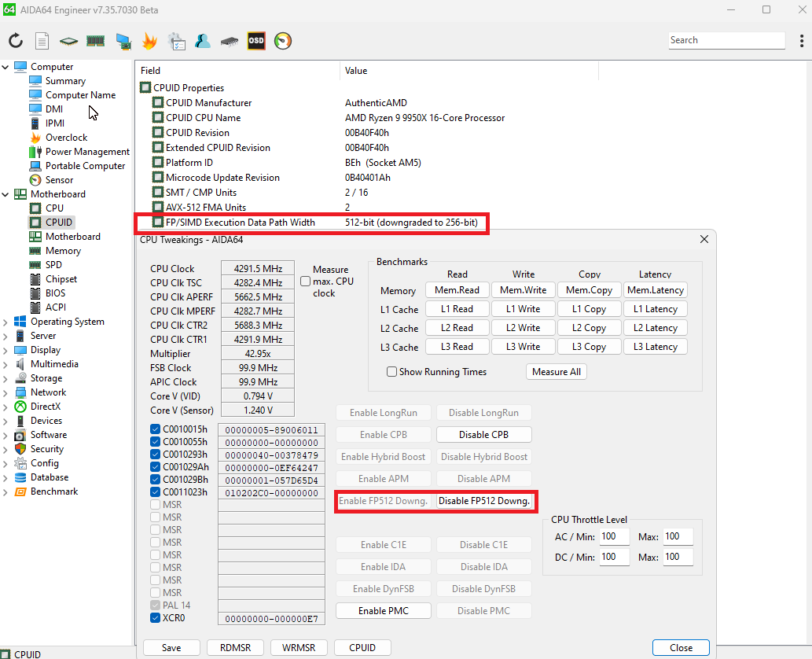Open the BIOS tree item
Screen dimensions: 812x659
pyautogui.click(x=55, y=293)
